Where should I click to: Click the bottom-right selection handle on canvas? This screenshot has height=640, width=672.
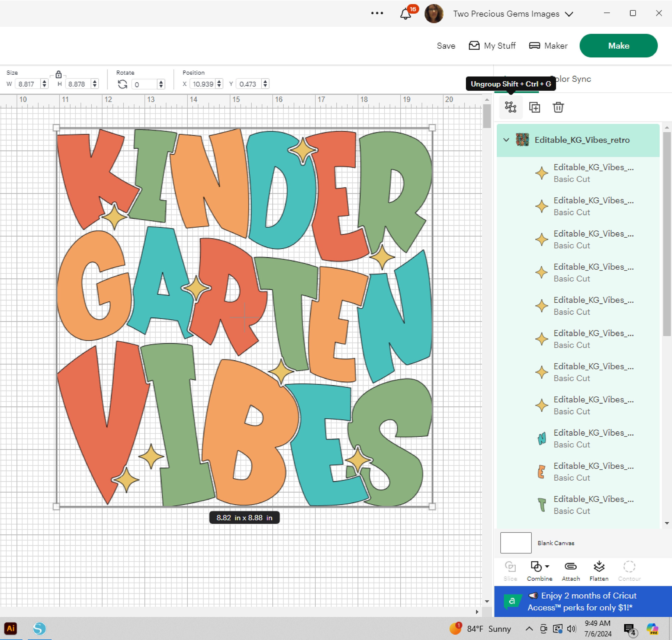click(x=432, y=507)
